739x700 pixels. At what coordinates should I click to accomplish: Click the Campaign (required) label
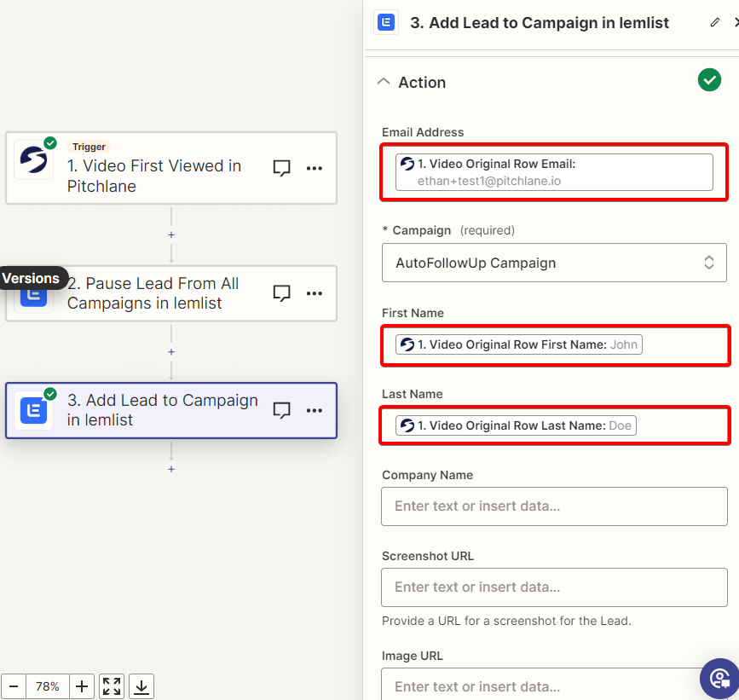[x=448, y=230]
